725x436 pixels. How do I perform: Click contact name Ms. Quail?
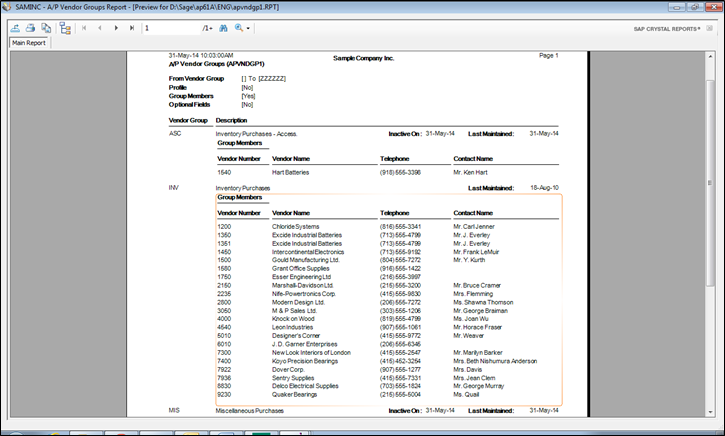coord(466,395)
